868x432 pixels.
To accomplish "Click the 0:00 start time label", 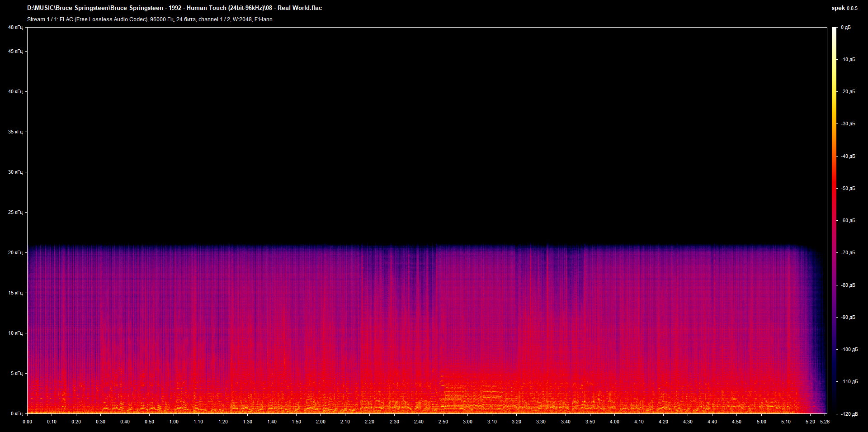I will click(x=27, y=422).
